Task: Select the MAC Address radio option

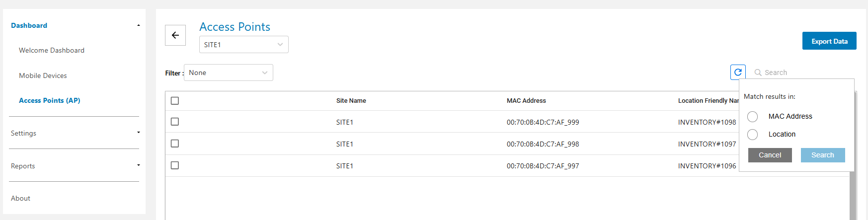Action: pyautogui.click(x=753, y=116)
